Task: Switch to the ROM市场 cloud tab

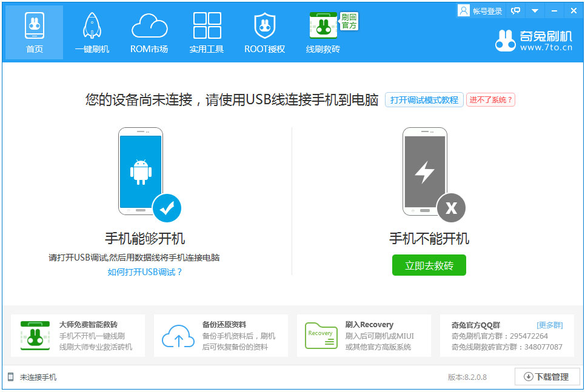Action: click(x=149, y=33)
